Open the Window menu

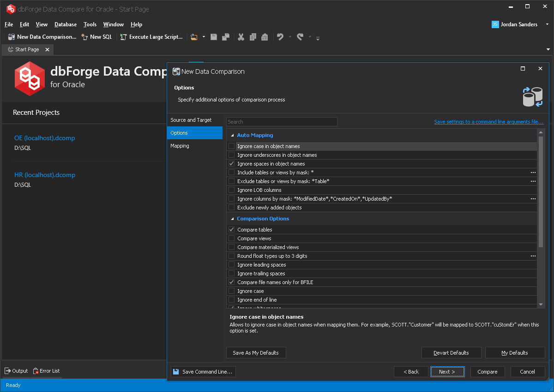[114, 24]
